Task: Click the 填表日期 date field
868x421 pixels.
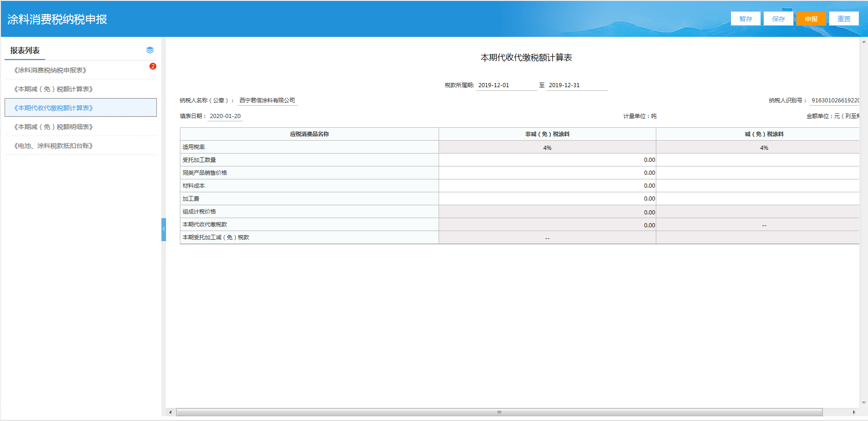Action: [x=225, y=116]
